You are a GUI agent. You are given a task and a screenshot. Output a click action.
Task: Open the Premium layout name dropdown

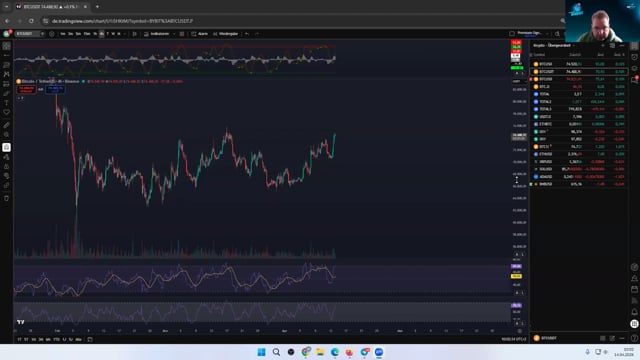(532, 34)
